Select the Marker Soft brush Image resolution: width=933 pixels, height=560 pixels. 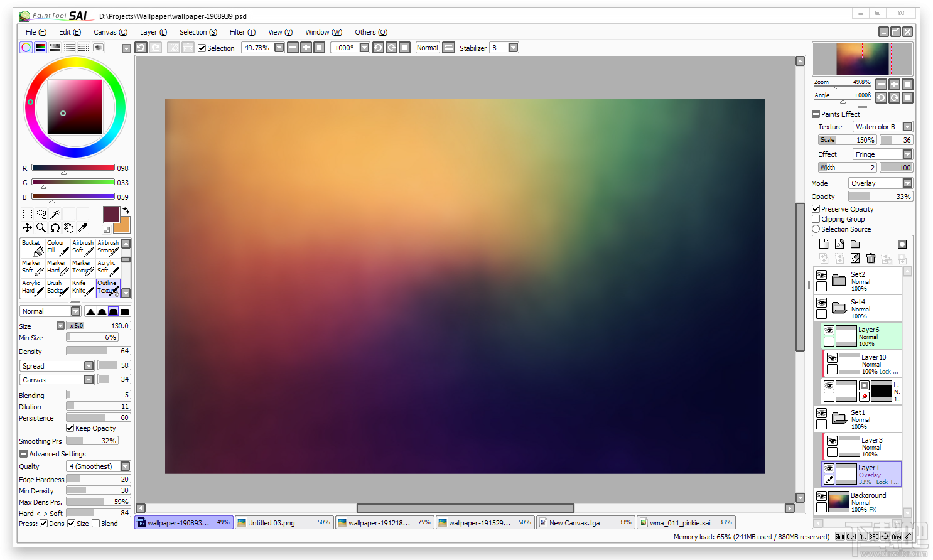click(32, 266)
